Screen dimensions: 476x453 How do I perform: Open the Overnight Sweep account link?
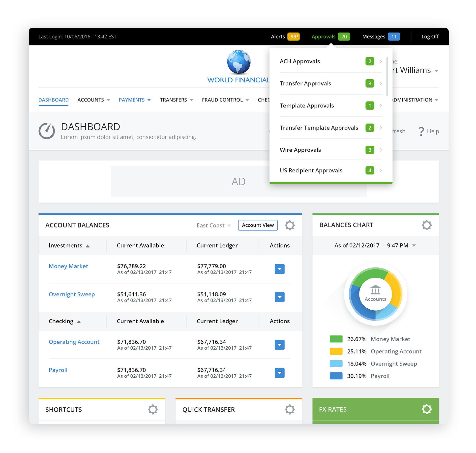pos(72,294)
